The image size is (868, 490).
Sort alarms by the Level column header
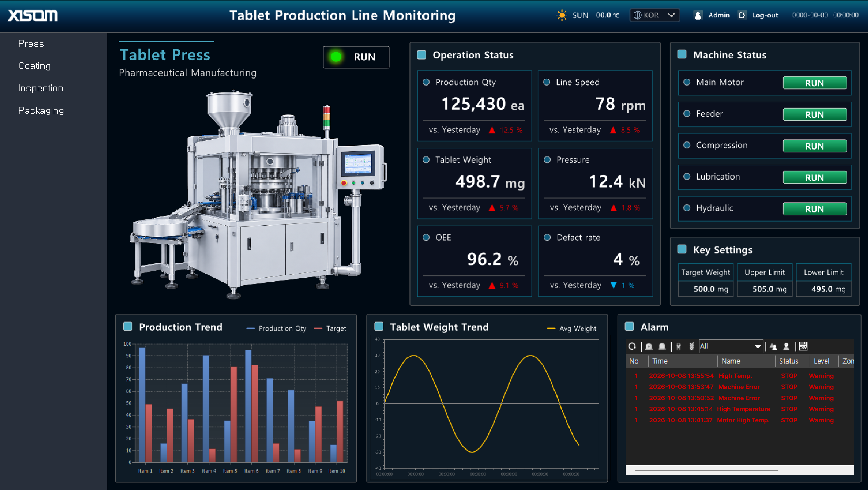(824, 361)
